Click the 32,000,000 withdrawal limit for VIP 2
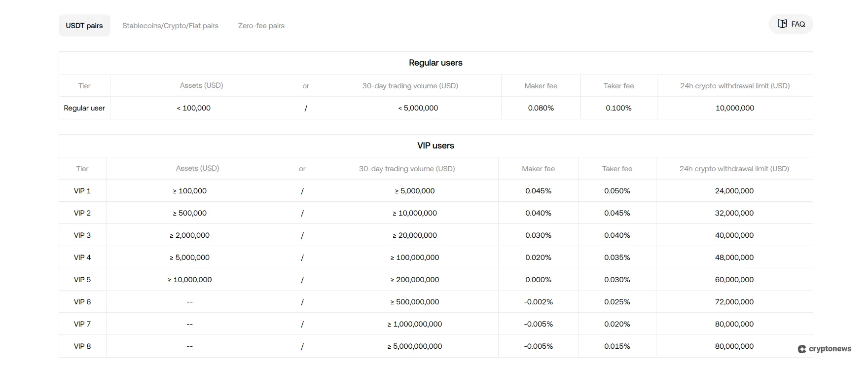This screenshot has width=868, height=368. [734, 213]
